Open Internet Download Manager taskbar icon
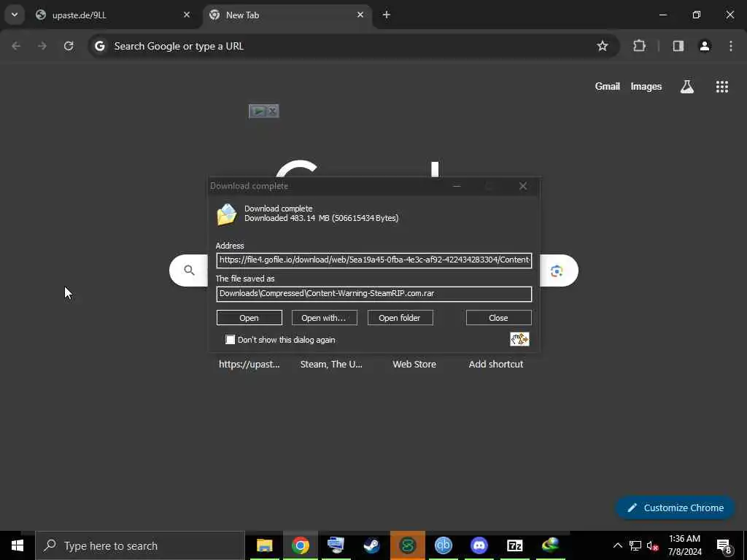The height and width of the screenshot is (560, 747). (550, 545)
